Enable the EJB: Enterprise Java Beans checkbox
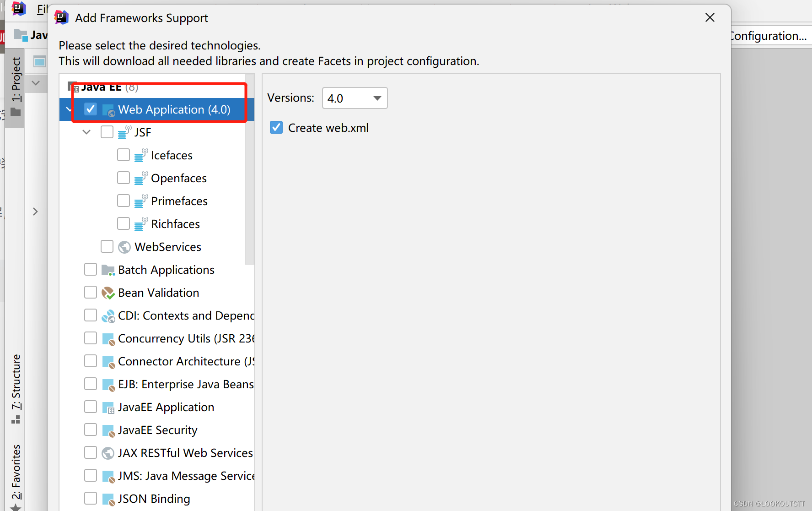This screenshot has height=511, width=812. pos(91,384)
